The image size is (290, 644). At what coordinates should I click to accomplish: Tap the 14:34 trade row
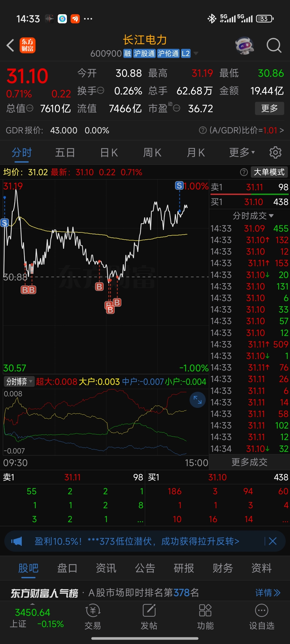coord(249,449)
